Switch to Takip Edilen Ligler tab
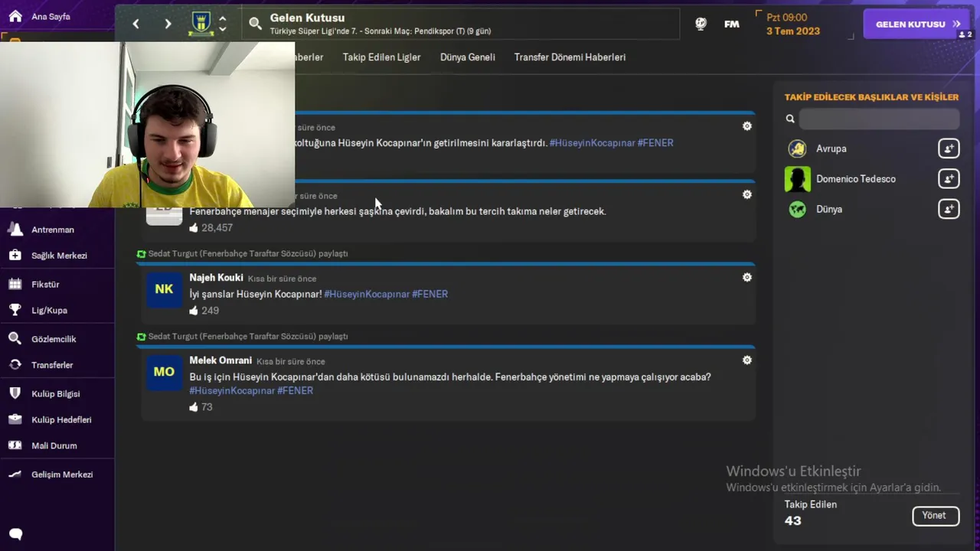Screen dimensions: 980x551 [x=381, y=57]
